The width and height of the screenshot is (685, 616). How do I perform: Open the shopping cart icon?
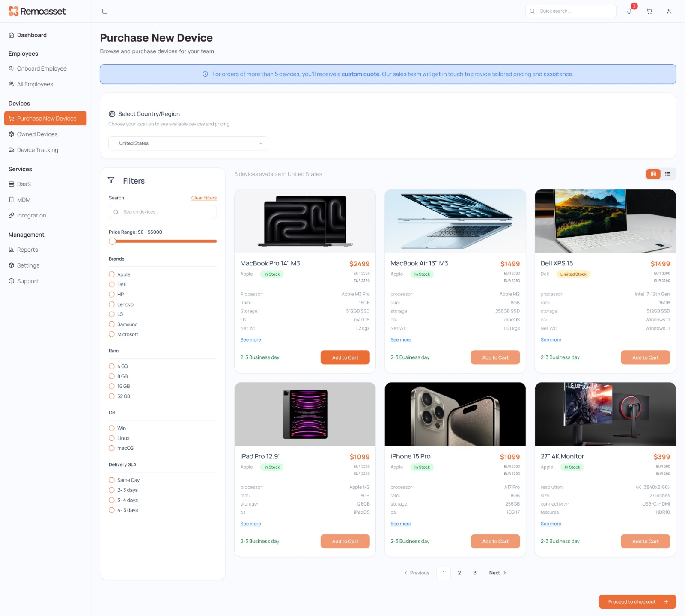[x=649, y=11]
